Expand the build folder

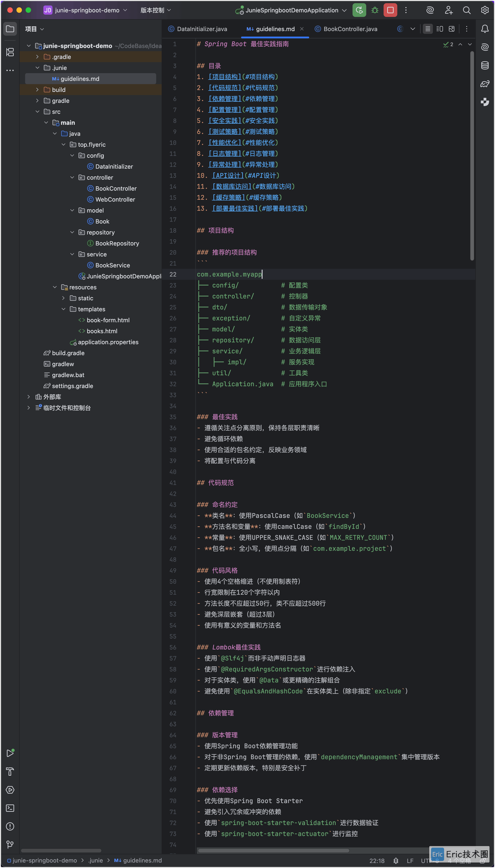[x=37, y=90]
